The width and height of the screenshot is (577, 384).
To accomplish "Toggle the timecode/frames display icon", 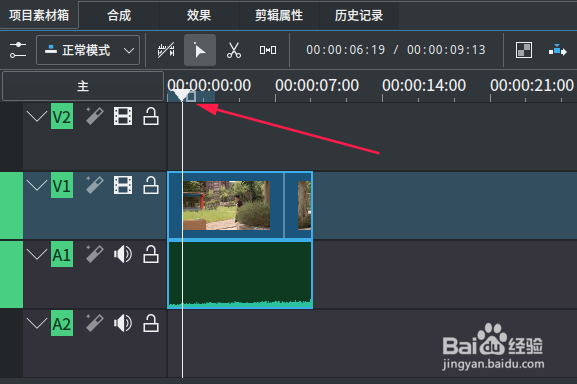I will 166,50.
